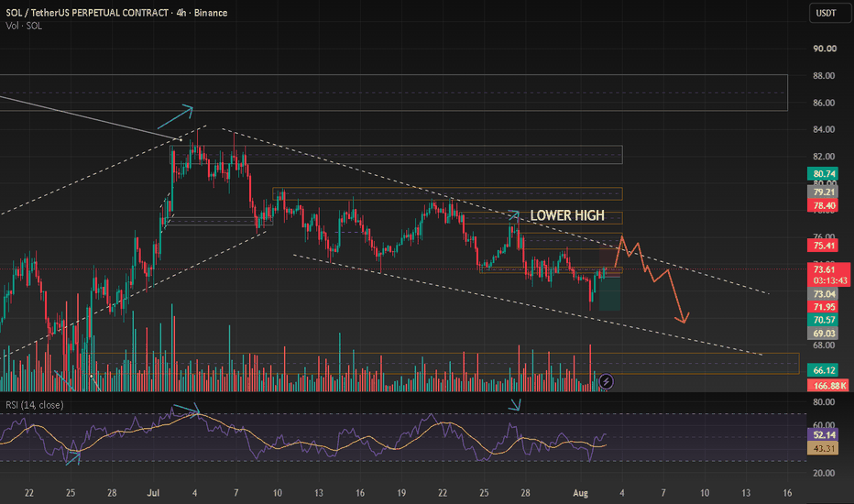Click the Jul label on time axis

(153, 493)
